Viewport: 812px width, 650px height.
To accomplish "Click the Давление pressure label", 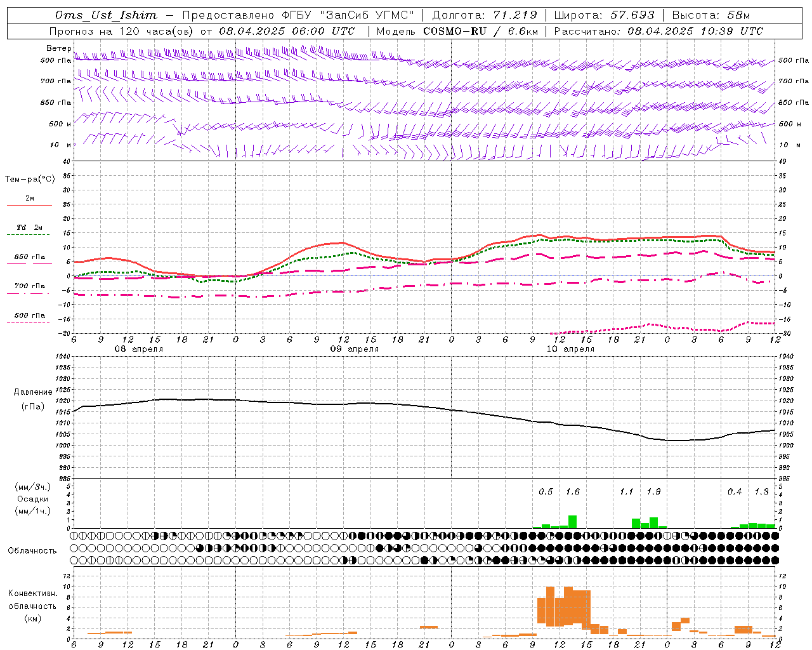I will (32, 392).
